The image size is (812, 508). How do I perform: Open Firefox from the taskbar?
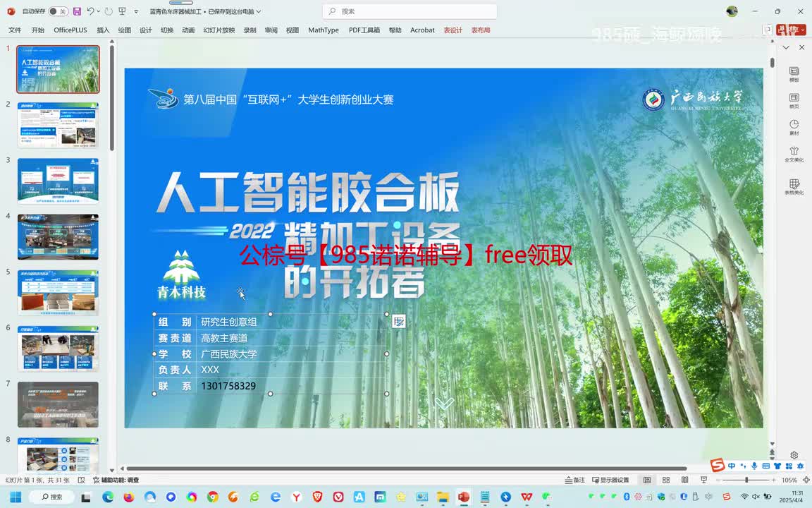(x=128, y=497)
